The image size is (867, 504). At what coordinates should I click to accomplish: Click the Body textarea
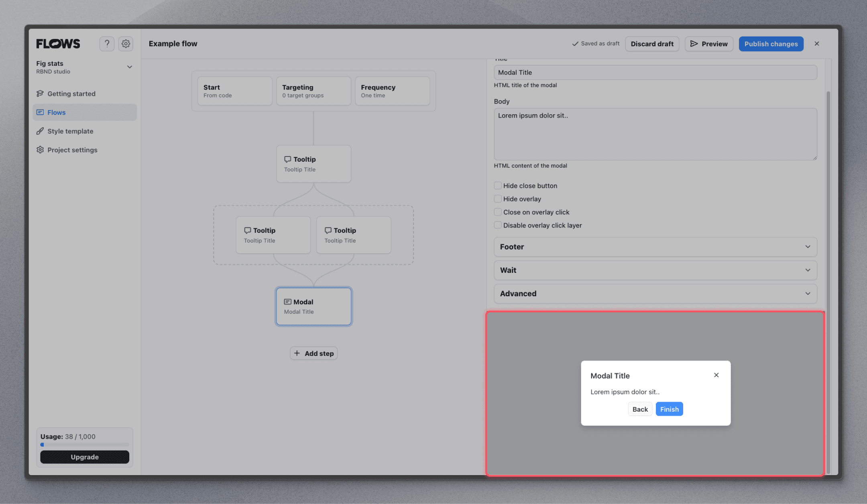[x=655, y=134]
